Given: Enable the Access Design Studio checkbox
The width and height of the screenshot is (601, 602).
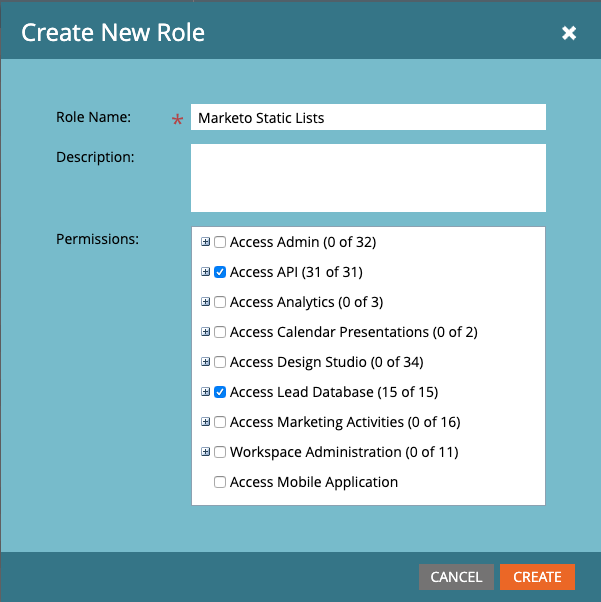Looking at the screenshot, I should (220, 362).
